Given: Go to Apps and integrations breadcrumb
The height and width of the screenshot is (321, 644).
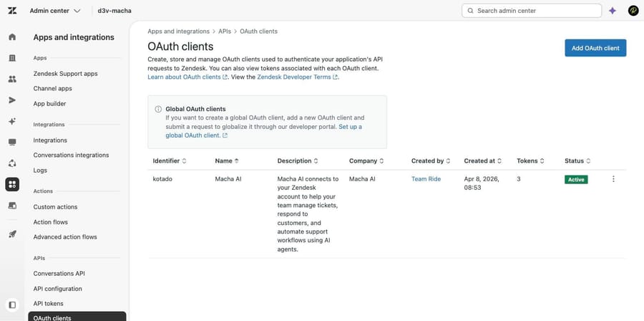Looking at the screenshot, I should 178,32.
